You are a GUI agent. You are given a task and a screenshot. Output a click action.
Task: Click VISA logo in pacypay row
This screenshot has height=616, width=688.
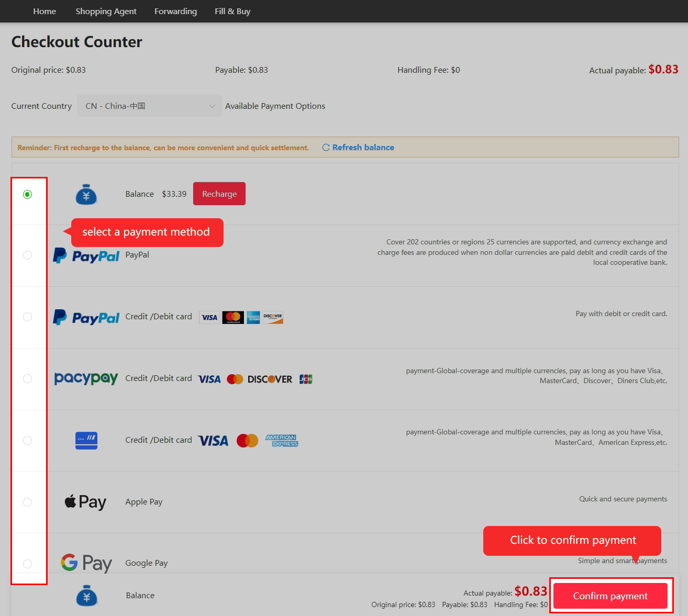click(x=209, y=379)
